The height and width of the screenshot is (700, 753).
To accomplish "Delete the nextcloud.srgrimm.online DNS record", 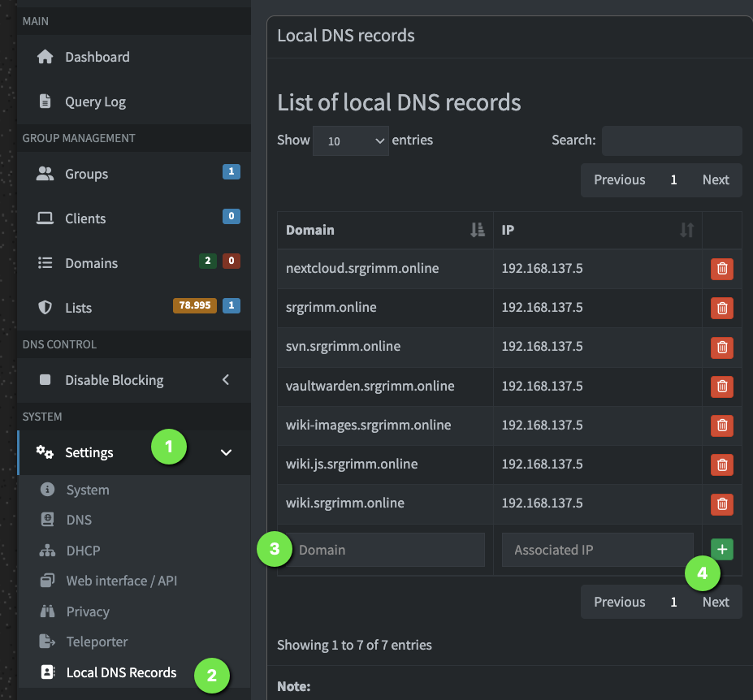I will (721, 269).
